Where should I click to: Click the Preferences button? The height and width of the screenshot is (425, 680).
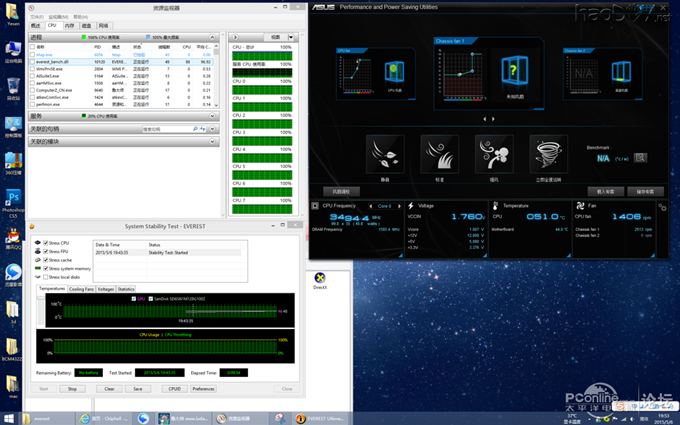203,388
